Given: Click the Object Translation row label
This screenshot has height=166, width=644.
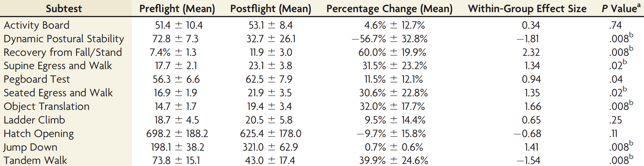Looking at the screenshot, I should click(x=46, y=106).
